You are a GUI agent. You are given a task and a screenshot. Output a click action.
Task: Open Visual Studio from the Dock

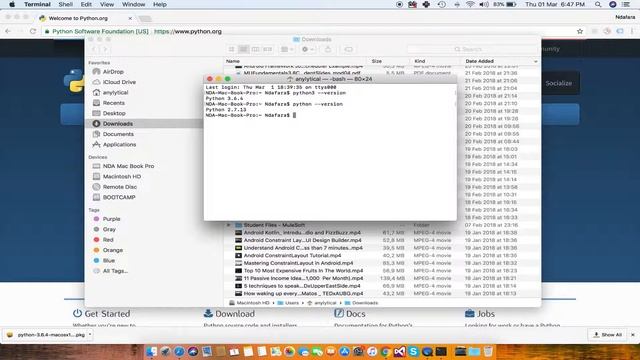(400, 351)
